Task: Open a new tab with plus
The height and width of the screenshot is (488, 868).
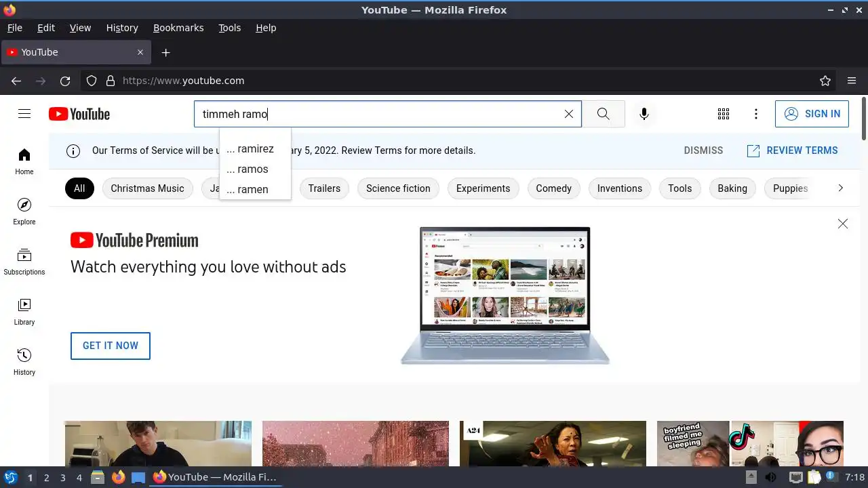Action: pyautogui.click(x=165, y=52)
